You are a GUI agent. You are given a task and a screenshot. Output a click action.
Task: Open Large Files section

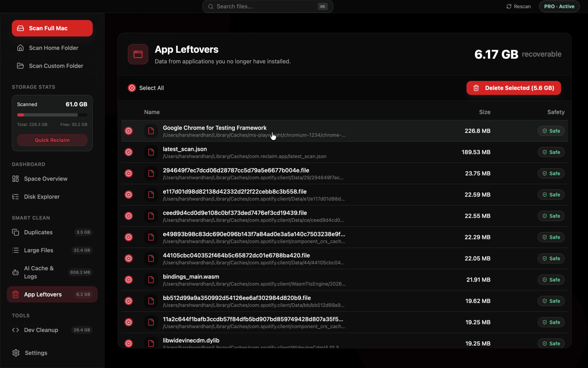[52, 250]
